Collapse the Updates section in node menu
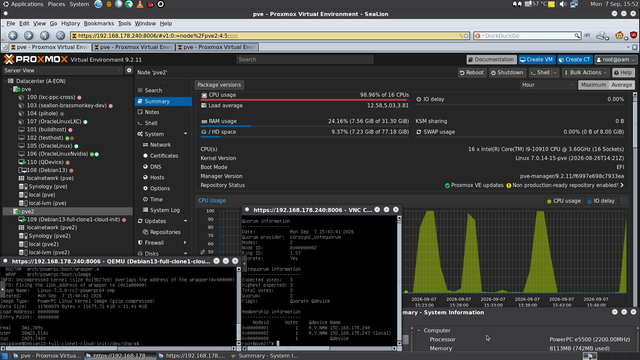This screenshot has width=640, height=360. [185, 221]
